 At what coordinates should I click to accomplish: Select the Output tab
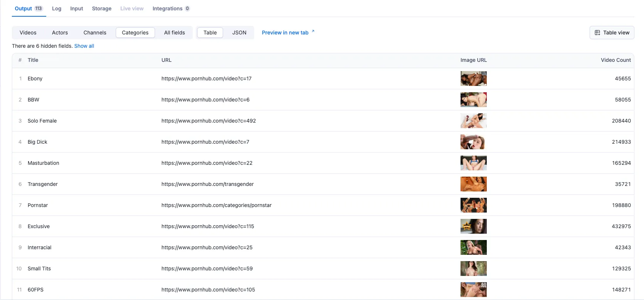(x=29, y=9)
